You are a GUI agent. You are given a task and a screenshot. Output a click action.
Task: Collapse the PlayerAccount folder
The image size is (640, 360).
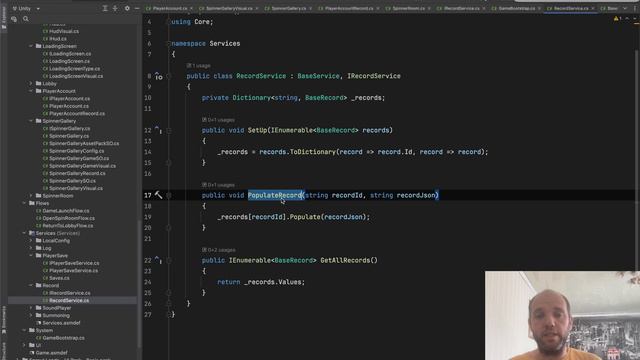pos(31,91)
